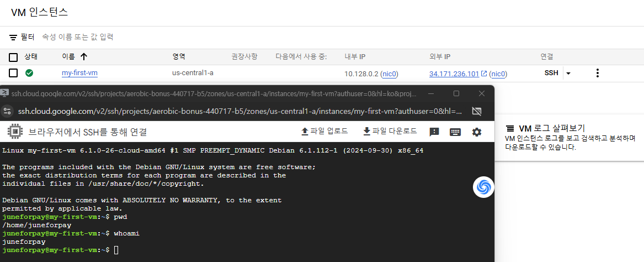Click the green running status icon
The width and height of the screenshot is (644, 262).
[29, 73]
